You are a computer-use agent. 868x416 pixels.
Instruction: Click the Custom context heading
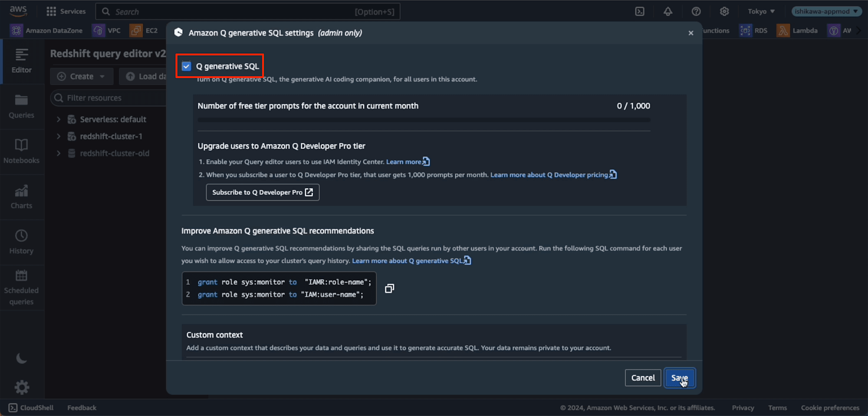(214, 335)
